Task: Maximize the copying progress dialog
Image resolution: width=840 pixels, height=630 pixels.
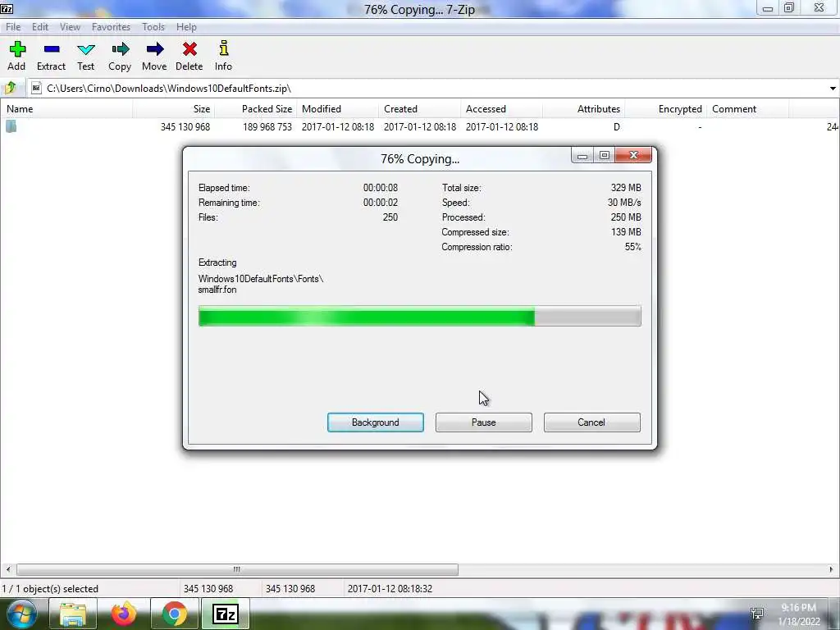Action: click(605, 155)
